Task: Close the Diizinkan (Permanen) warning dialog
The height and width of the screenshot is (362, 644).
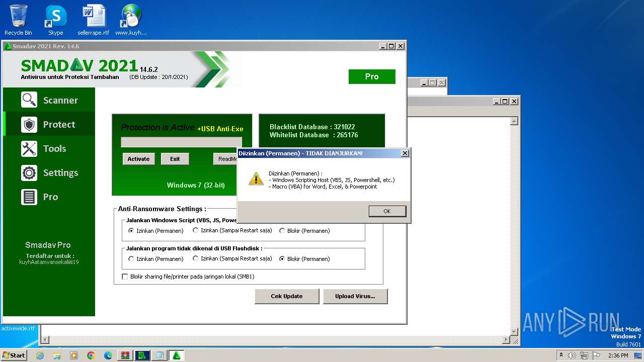Action: click(x=405, y=153)
